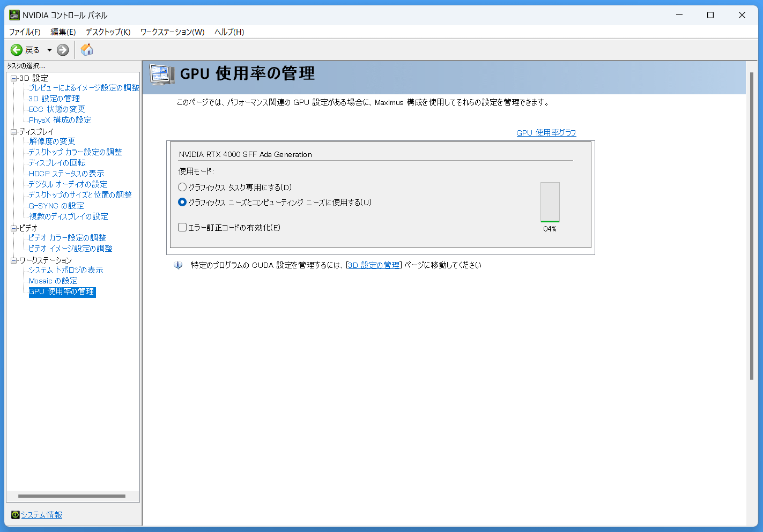
Task: Click the GPU usage 04% meter bar
Action: [x=550, y=202]
